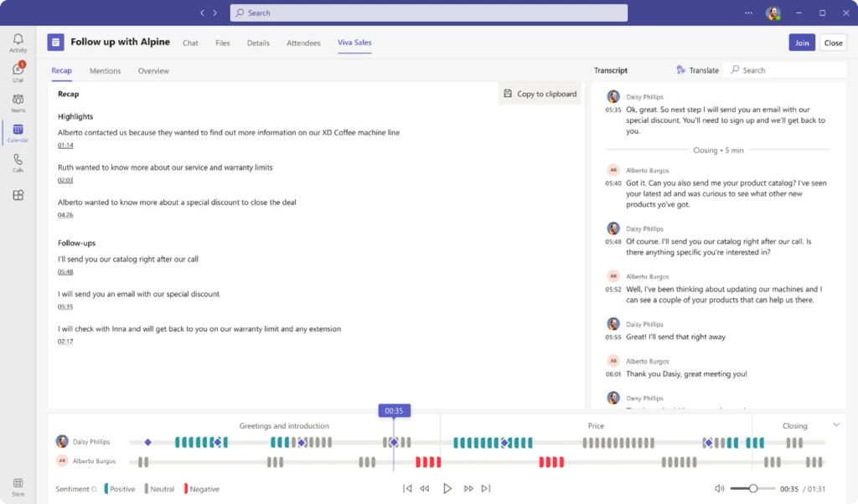
Task: Open the Apps icon in the sidebar
Action: 17,194
